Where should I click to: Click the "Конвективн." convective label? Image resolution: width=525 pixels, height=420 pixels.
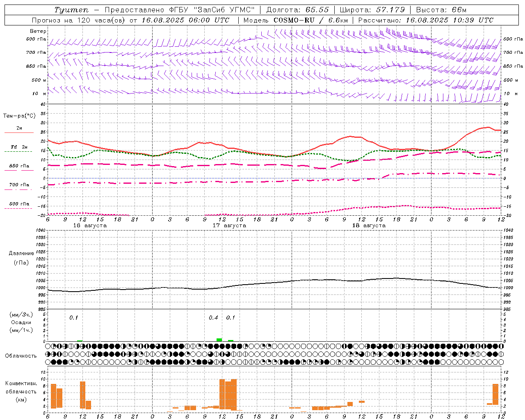21,383
